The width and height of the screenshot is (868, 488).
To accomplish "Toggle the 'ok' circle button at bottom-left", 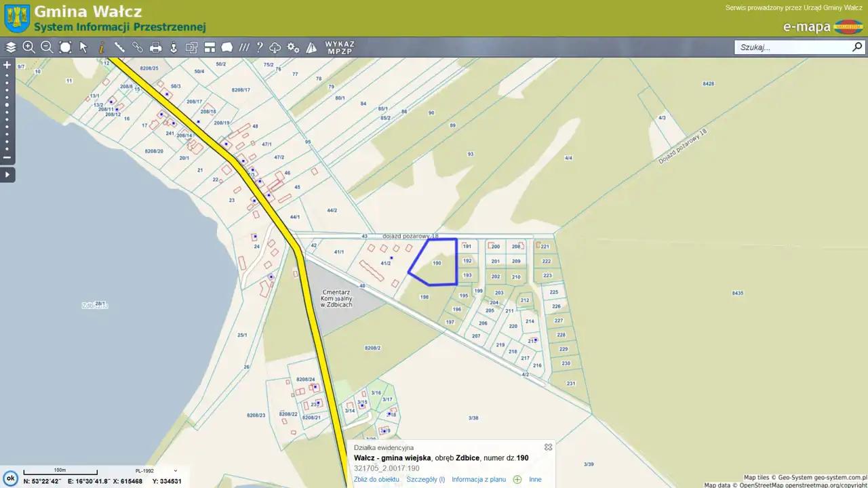I will [10, 478].
